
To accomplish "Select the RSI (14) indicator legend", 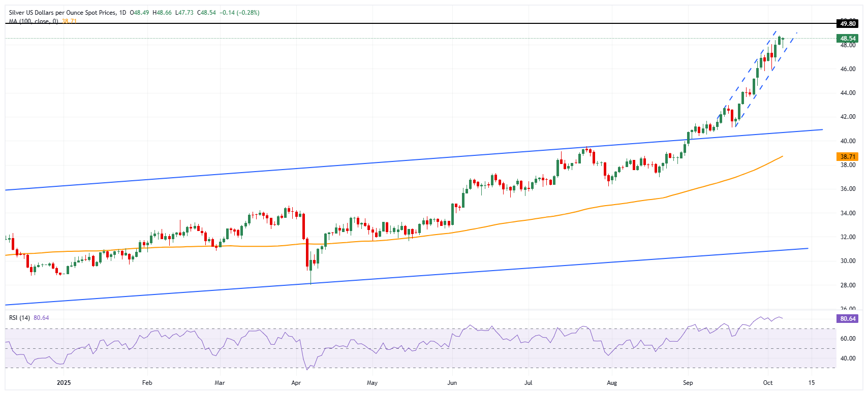I will [x=20, y=318].
